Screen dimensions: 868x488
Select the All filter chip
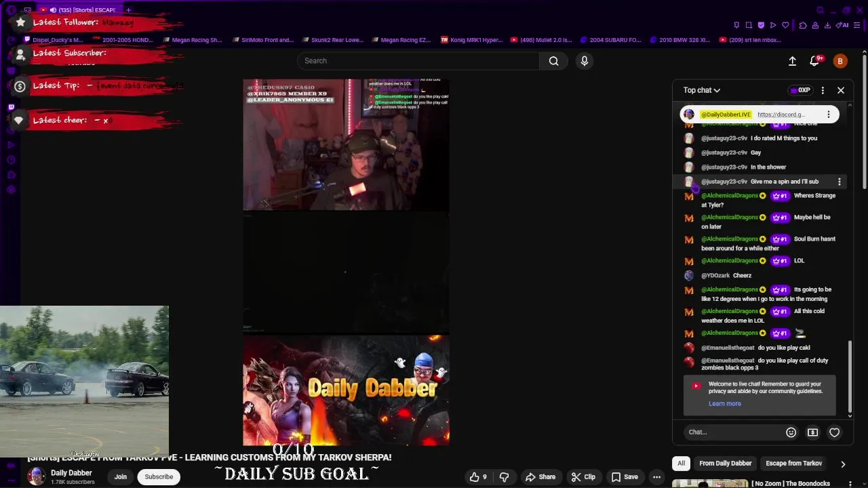[681, 464]
